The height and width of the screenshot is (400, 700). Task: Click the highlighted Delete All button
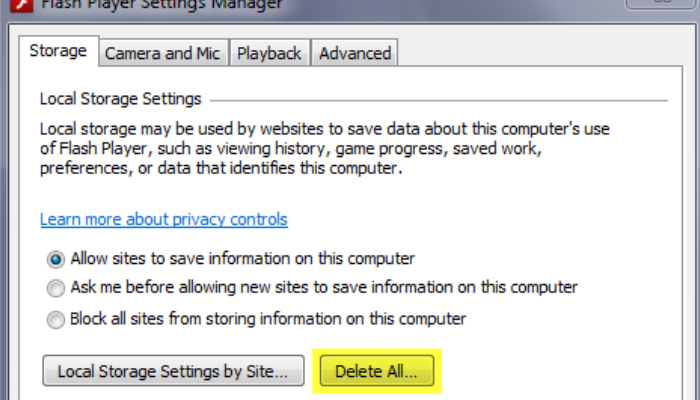click(x=377, y=371)
